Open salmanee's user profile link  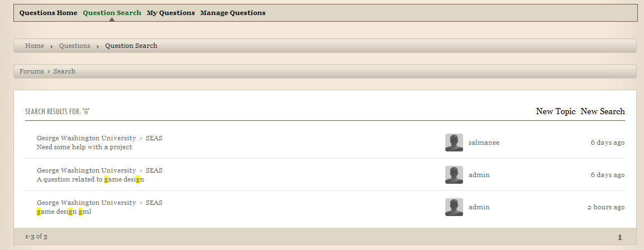[484, 143]
